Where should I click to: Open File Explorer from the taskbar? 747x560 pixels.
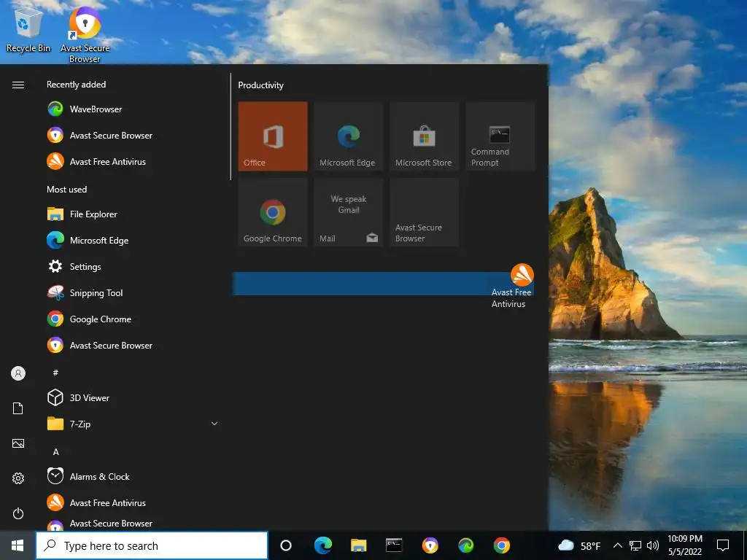tap(358, 545)
